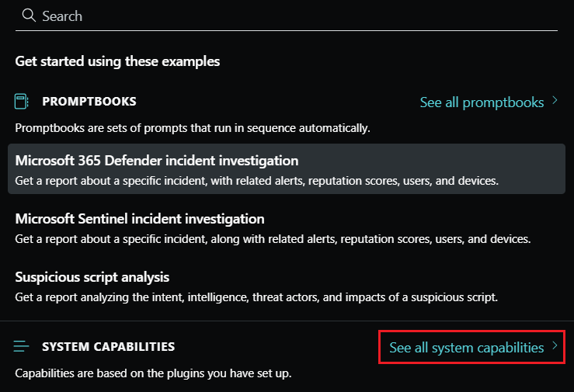Screen dimensions: 574x392
Task: Click the System Capabilities list icon
Action: (x=23, y=347)
